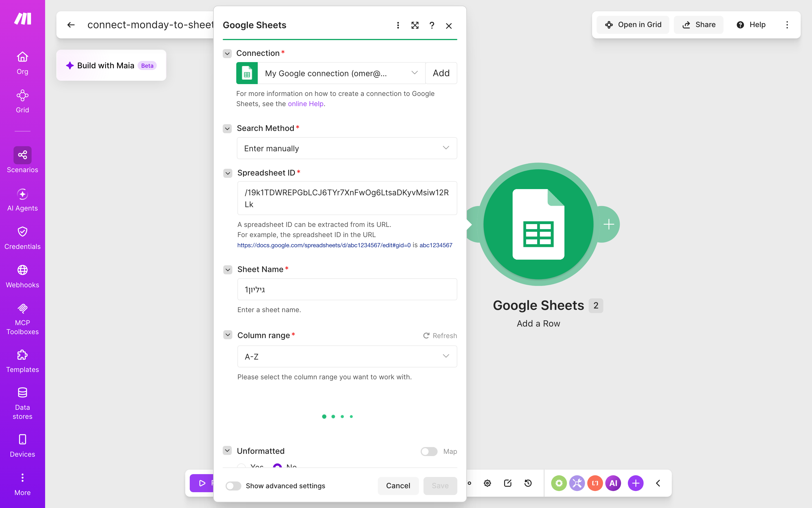Expand the Google Sheets dialog to fullscreen
Screen dimensions: 812x508
(x=415, y=25)
